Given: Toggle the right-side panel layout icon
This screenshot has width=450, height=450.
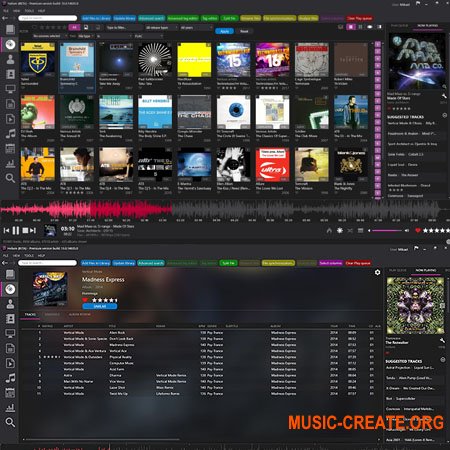Looking at the screenshot, I should coord(379,27).
